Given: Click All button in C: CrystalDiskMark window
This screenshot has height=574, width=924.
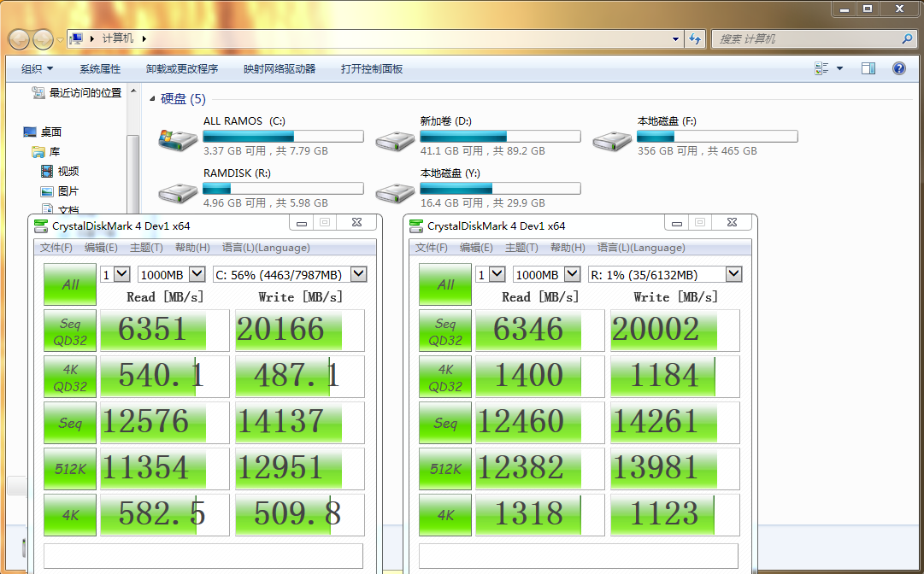Looking at the screenshot, I should click(x=70, y=284).
